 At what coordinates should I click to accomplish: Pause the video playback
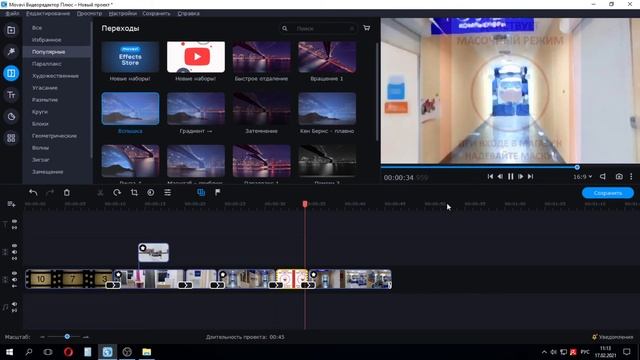click(x=510, y=176)
